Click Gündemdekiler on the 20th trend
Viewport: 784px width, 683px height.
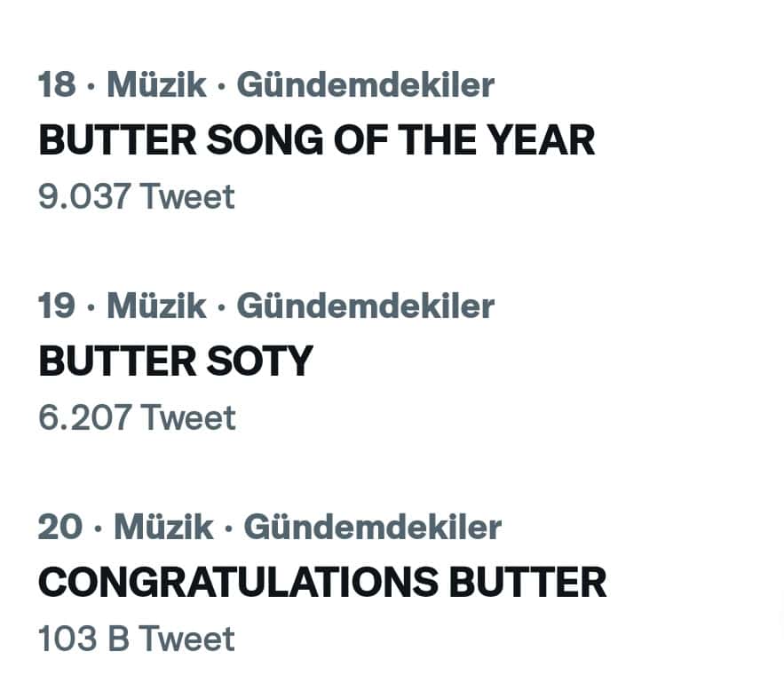tap(372, 528)
